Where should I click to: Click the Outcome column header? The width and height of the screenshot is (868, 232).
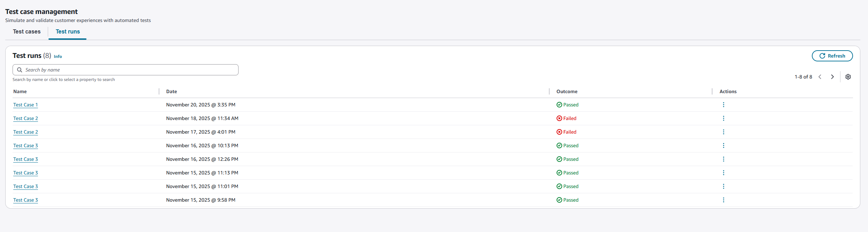567,91
